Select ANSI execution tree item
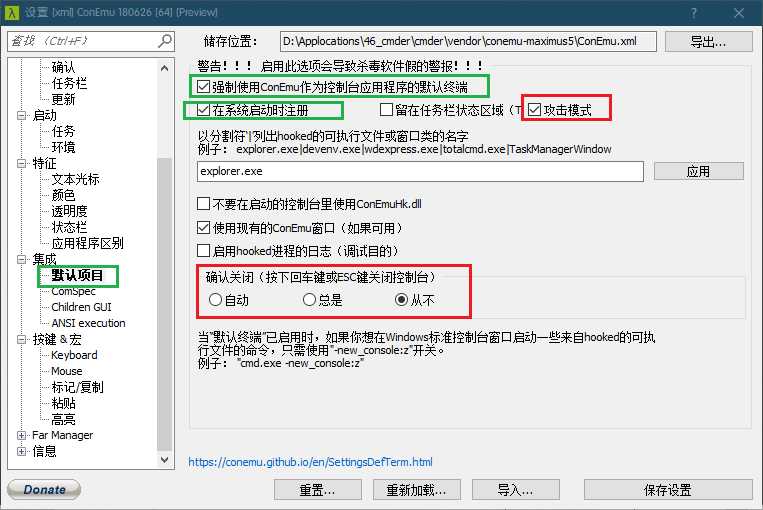763x510 pixels. click(x=88, y=323)
